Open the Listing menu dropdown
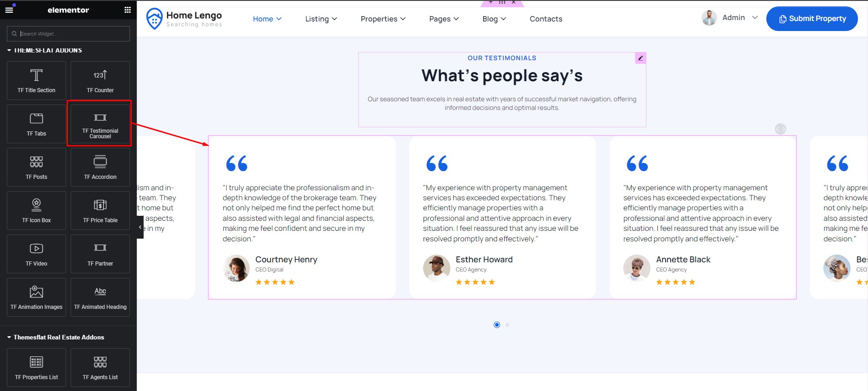Image resolution: width=868 pixels, height=391 pixels. coord(321,19)
